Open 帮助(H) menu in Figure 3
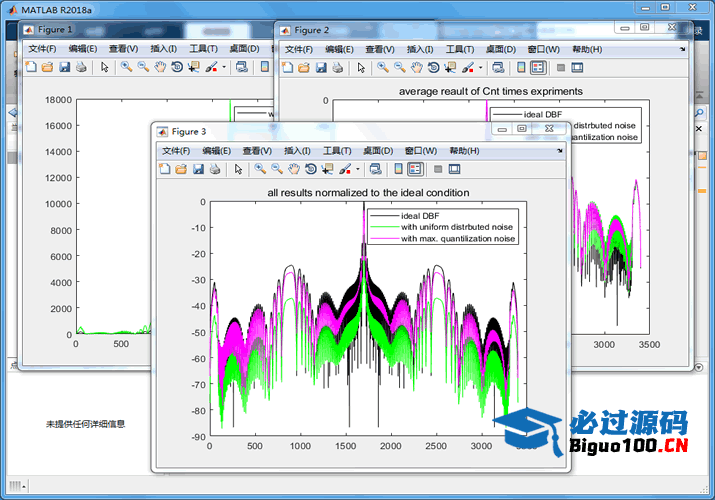This screenshot has width=715, height=500. [x=464, y=150]
